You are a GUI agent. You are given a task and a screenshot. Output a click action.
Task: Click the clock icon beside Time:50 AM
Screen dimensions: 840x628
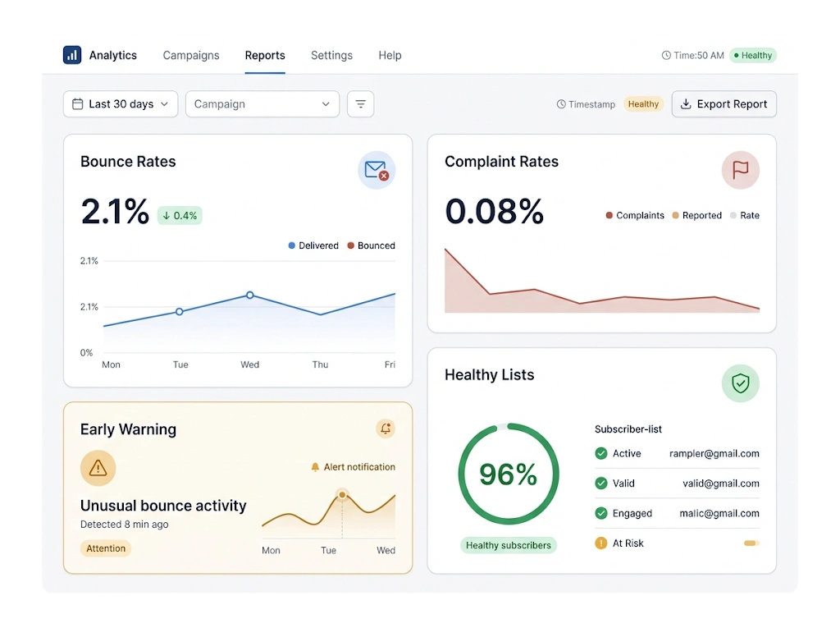pyautogui.click(x=666, y=55)
